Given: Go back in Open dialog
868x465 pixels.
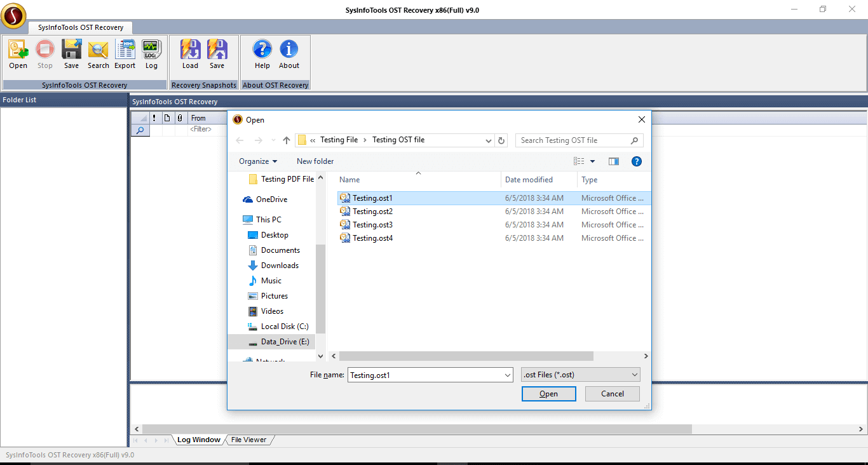Looking at the screenshot, I should (x=240, y=140).
